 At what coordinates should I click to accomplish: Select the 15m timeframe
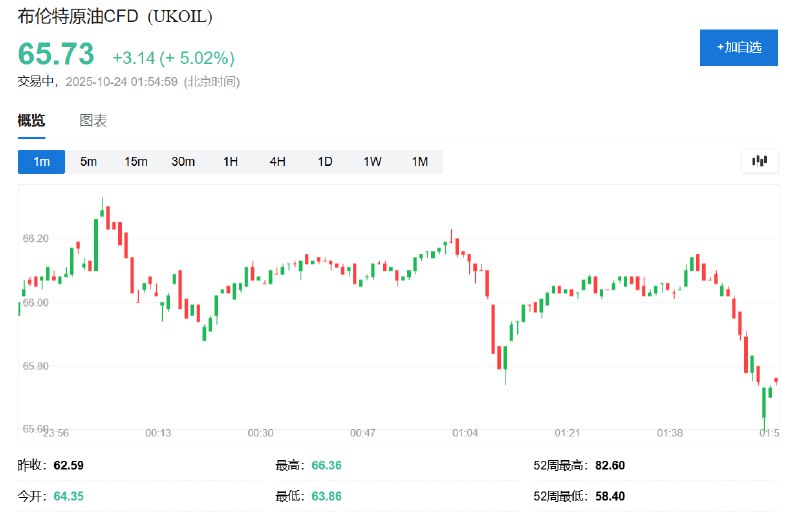pos(136,162)
